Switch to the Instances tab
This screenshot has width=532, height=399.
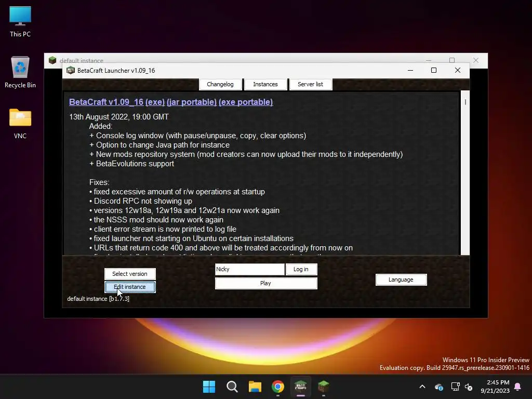tap(265, 84)
